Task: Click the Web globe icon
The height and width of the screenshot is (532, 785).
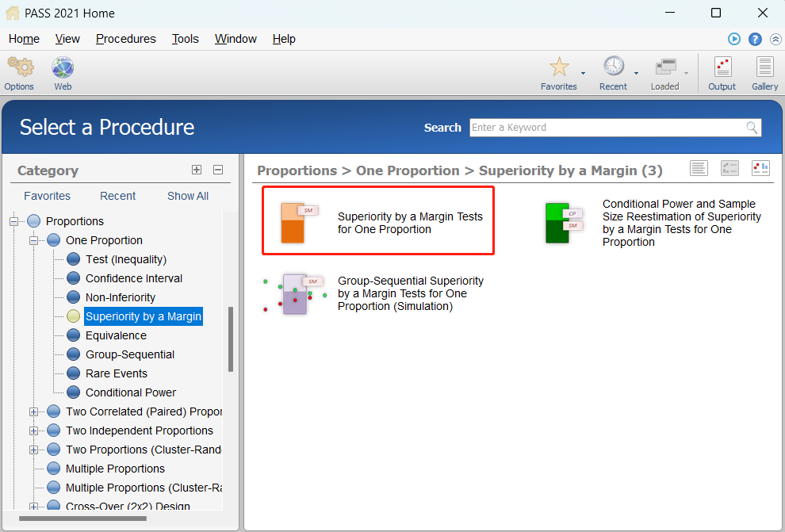Action: click(x=63, y=67)
